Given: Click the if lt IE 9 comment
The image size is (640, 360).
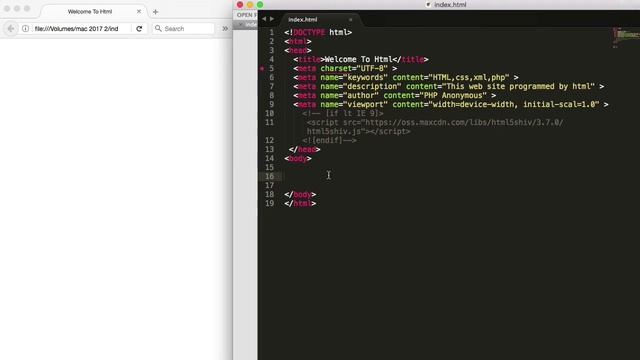Looking at the screenshot, I should point(343,113).
